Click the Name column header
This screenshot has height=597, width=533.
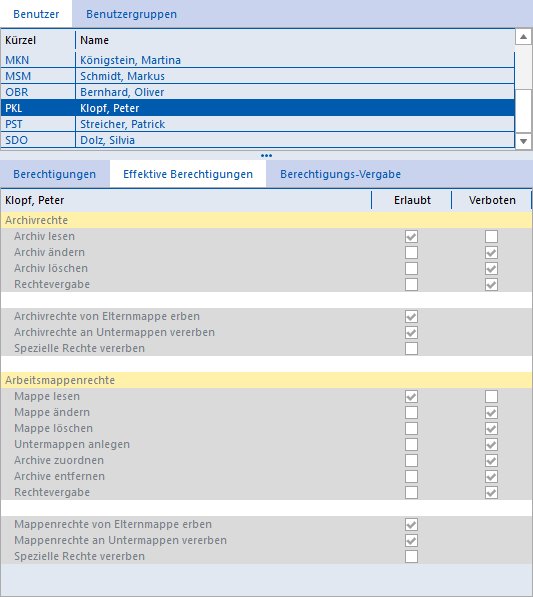[295, 40]
